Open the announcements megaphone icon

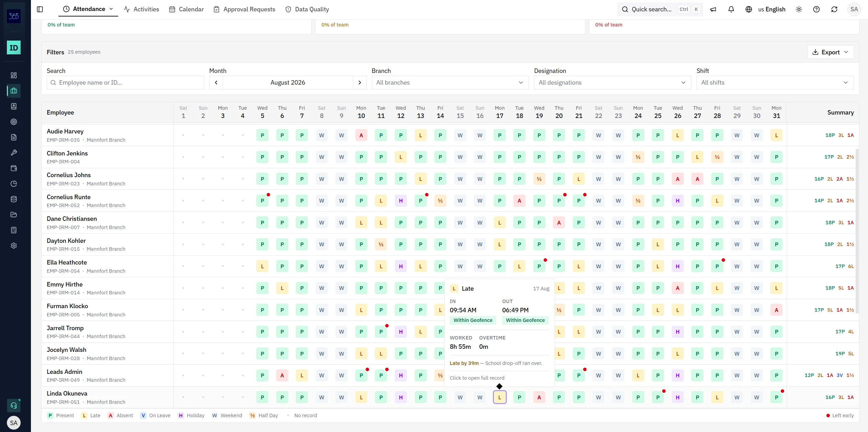(x=713, y=9)
